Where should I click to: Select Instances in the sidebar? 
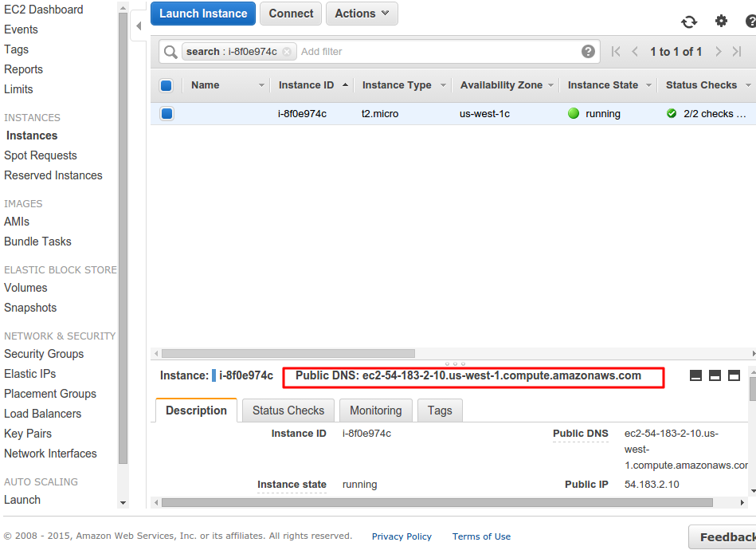point(32,136)
